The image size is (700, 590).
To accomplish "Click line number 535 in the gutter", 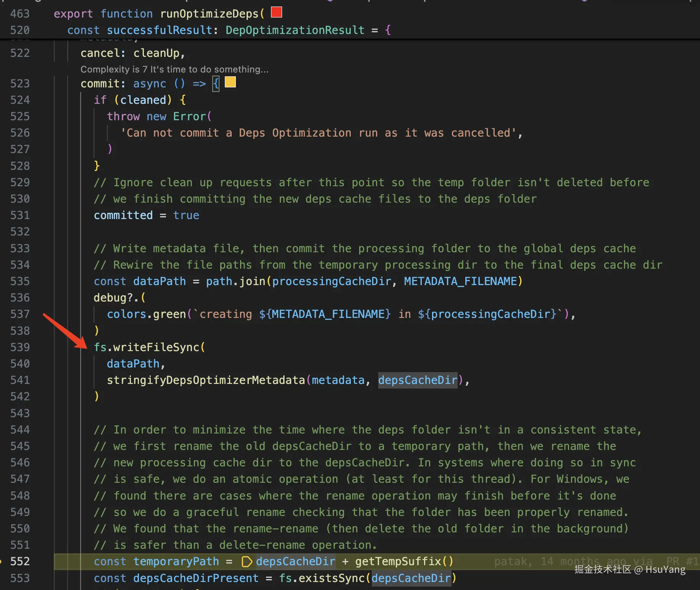I will point(20,281).
